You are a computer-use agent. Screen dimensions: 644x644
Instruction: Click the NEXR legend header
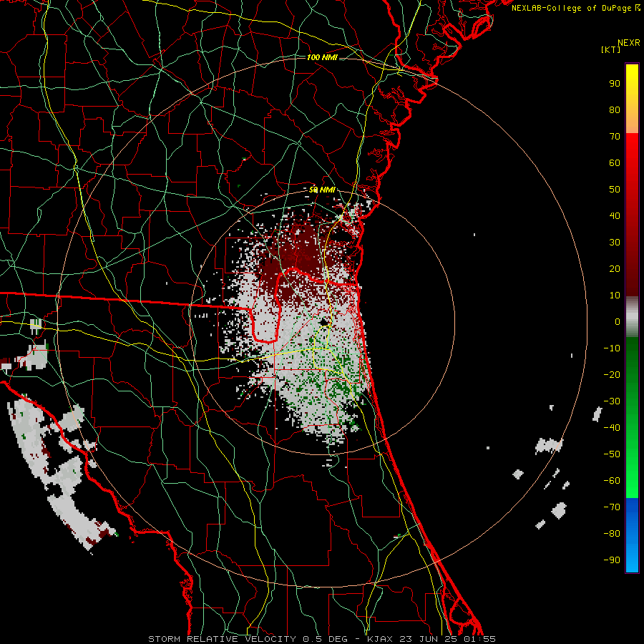pos(629,43)
